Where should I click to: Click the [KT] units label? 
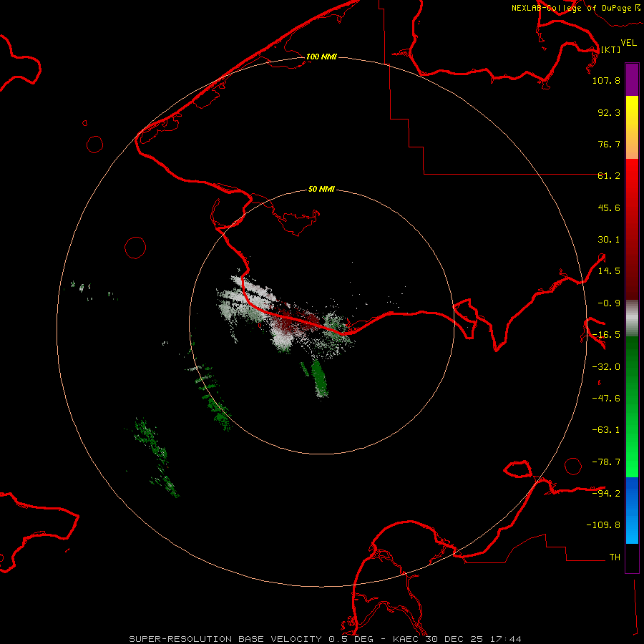[611, 49]
